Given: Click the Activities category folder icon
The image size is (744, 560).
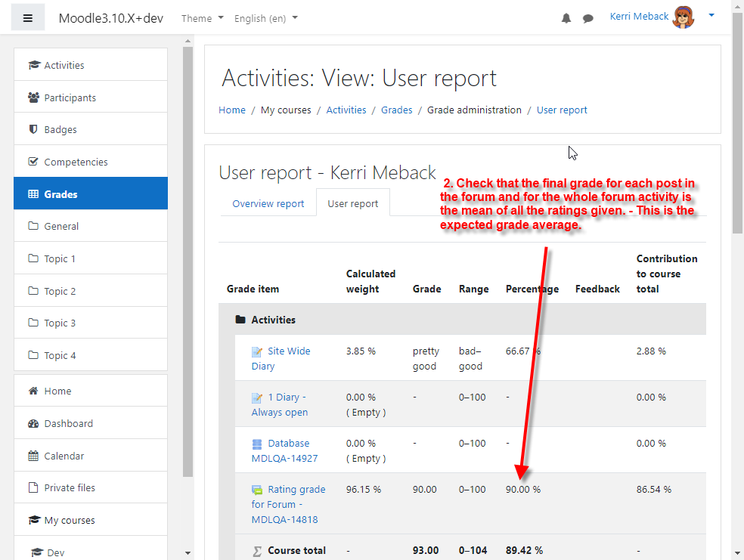Looking at the screenshot, I should click(x=240, y=320).
